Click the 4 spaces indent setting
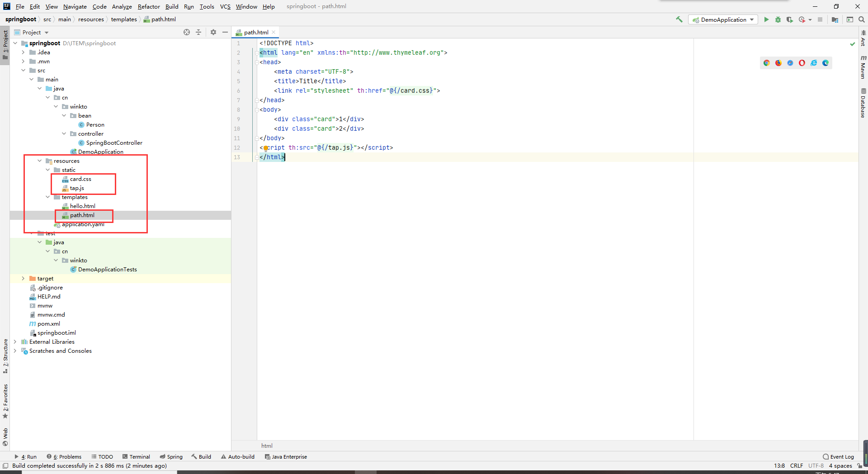Viewport: 868px width, 474px height. [840, 466]
